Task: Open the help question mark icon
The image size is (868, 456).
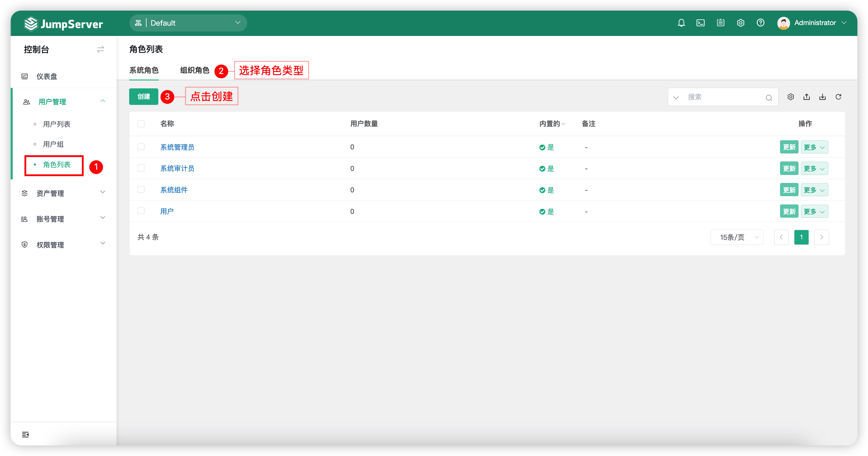Action: 760,23
